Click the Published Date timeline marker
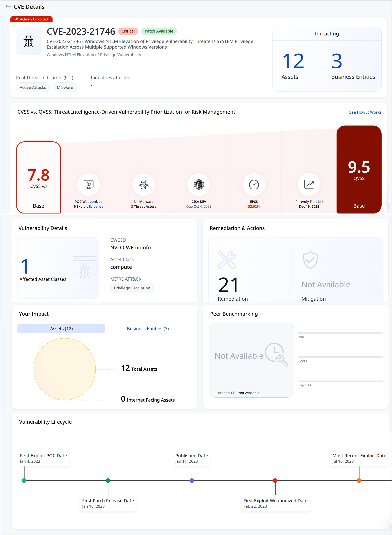392x535 pixels. pos(191,481)
